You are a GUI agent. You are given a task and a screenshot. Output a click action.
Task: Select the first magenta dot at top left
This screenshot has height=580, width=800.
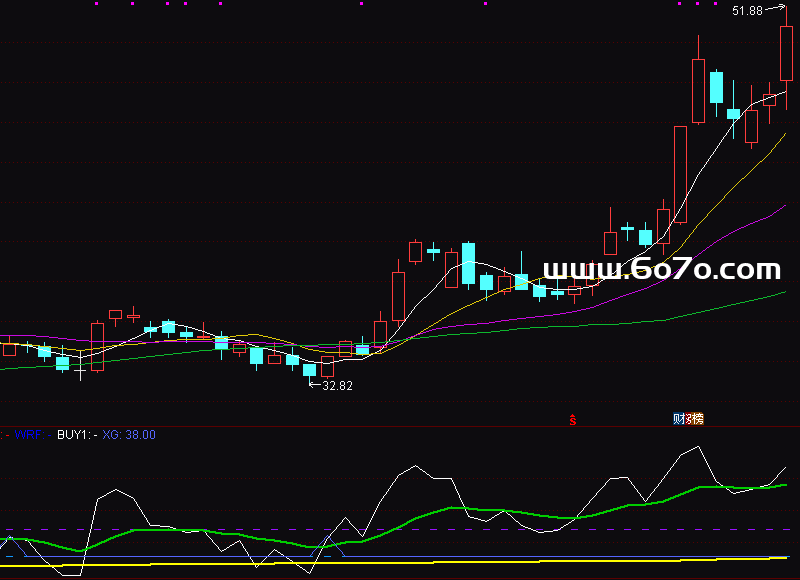(x=96, y=3)
